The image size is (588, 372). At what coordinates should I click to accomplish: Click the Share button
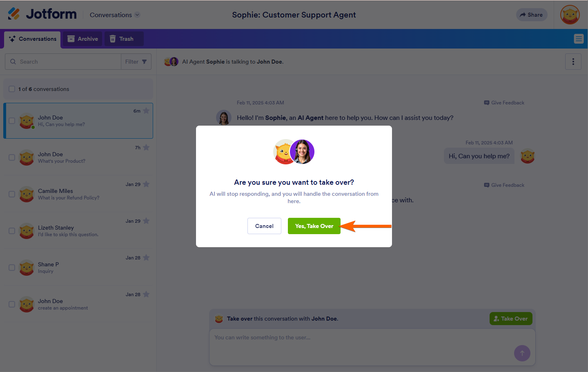531,15
